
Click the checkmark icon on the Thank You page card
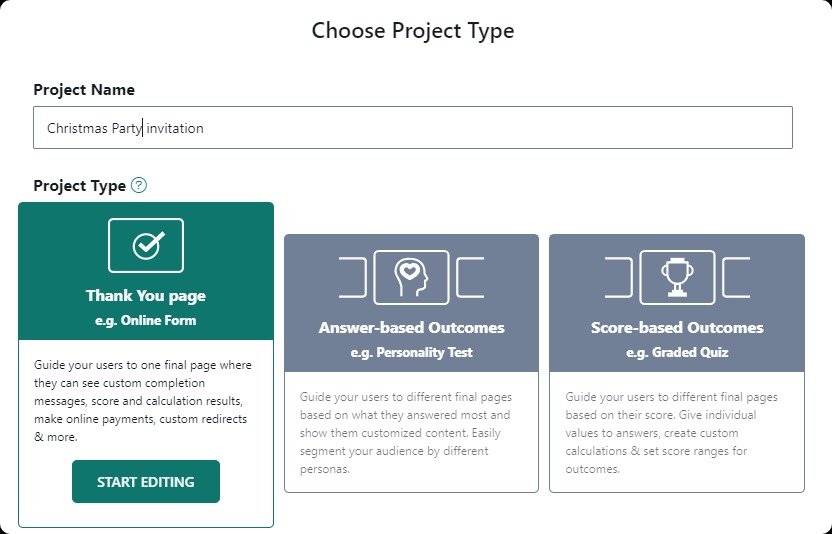tap(146, 245)
